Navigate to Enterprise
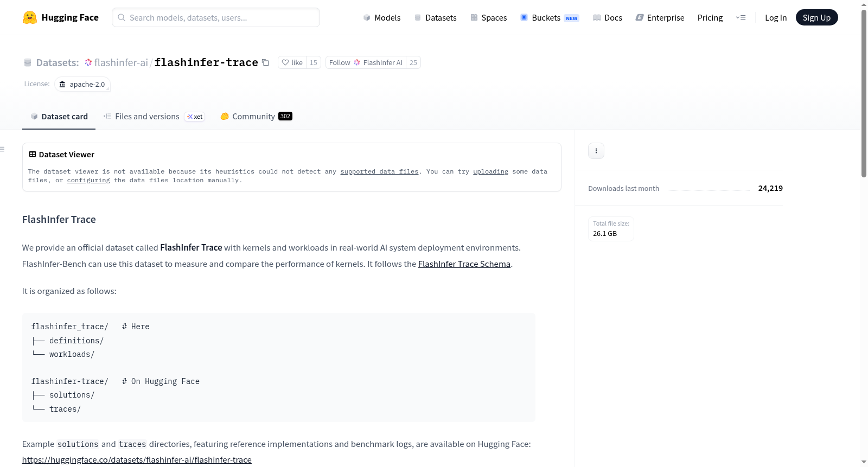868x467 pixels. 660,17
